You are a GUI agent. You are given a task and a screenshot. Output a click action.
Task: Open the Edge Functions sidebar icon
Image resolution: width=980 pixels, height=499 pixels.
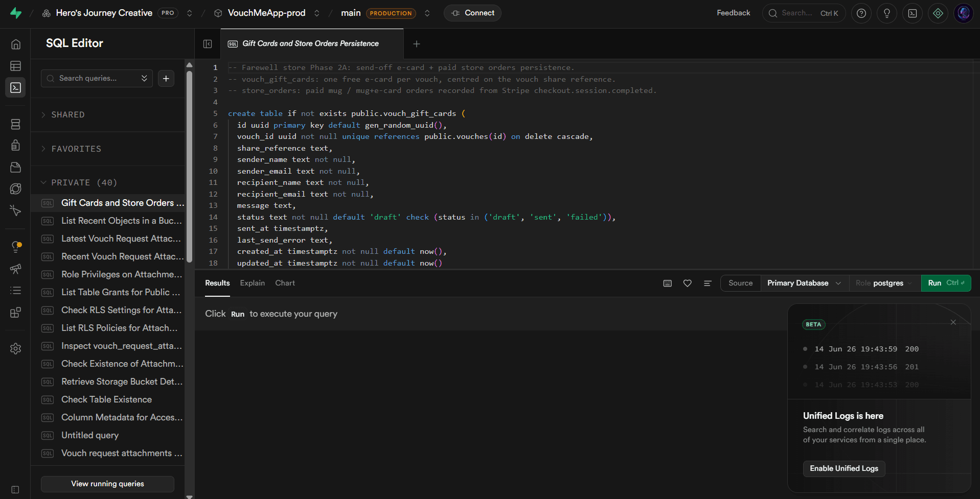point(16,188)
